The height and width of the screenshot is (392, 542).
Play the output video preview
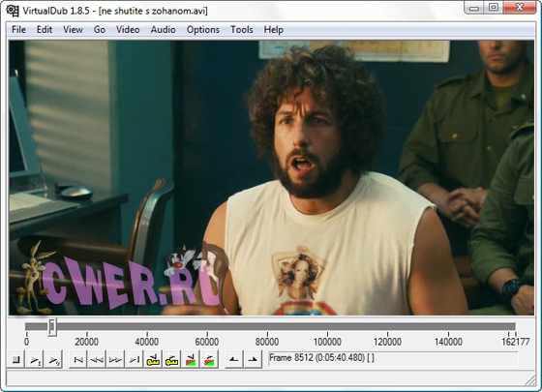click(x=53, y=360)
